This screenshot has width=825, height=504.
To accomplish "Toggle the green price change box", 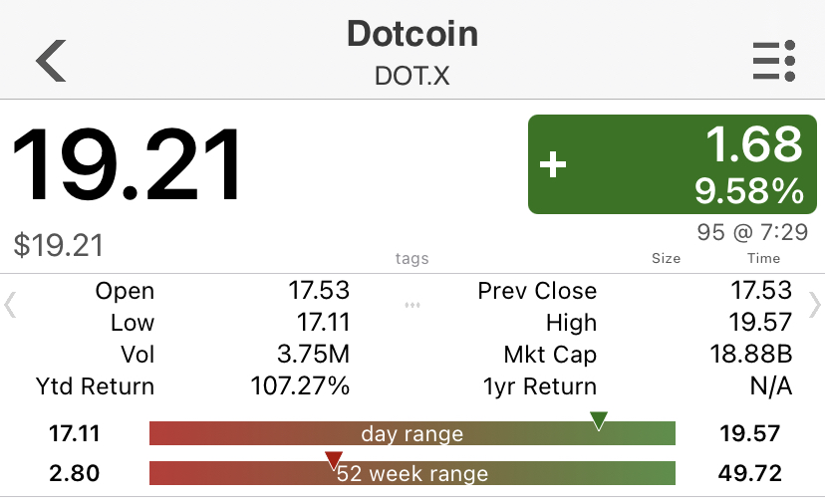I will [x=673, y=164].
